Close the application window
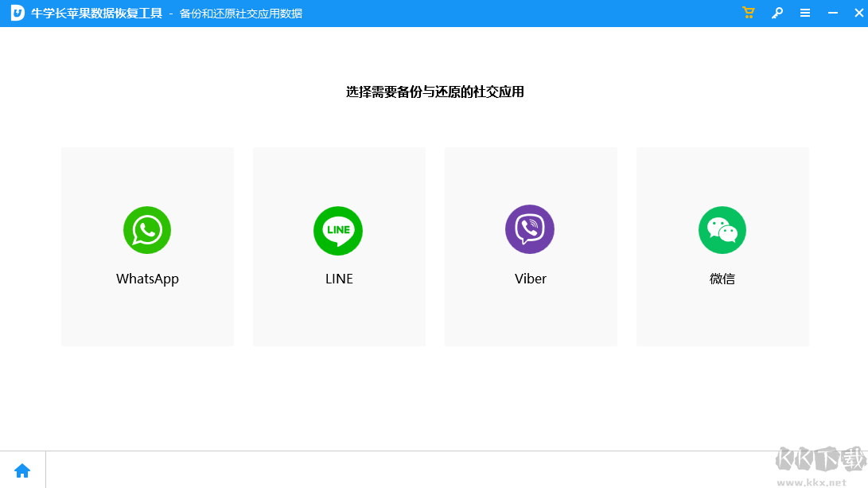The image size is (868, 488). pyautogui.click(x=858, y=13)
